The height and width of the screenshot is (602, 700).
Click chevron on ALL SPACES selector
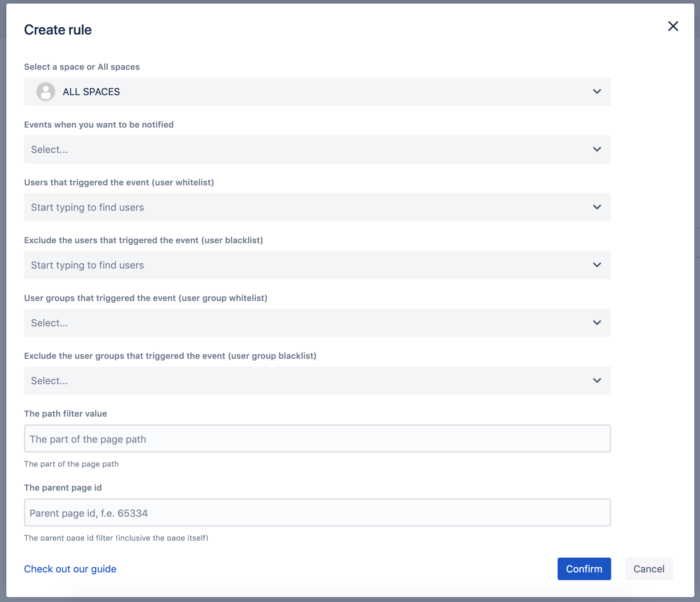click(x=597, y=92)
